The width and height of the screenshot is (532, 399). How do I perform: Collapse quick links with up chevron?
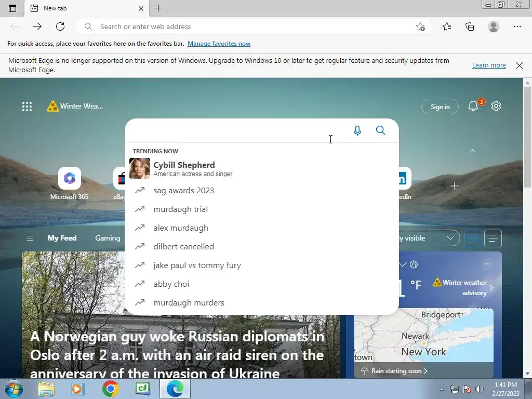[472, 151]
